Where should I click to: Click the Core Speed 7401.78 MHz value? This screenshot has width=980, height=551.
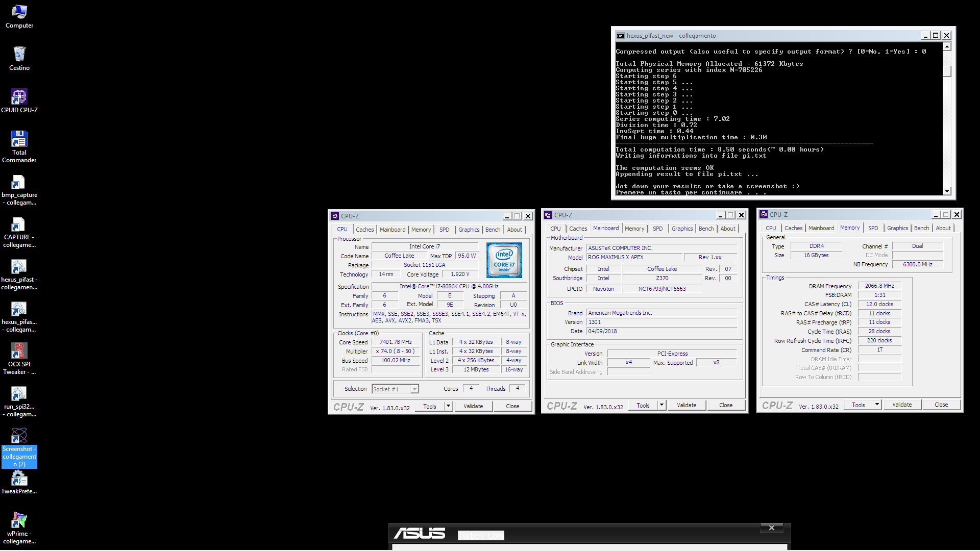click(x=396, y=342)
